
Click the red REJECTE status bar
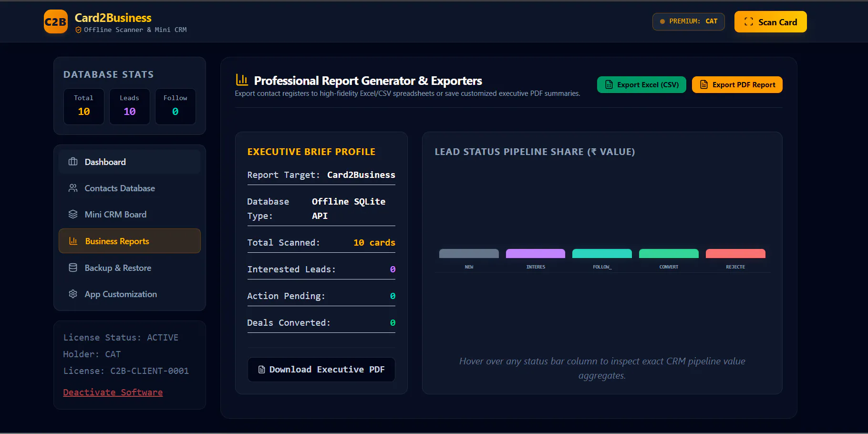[x=735, y=254]
